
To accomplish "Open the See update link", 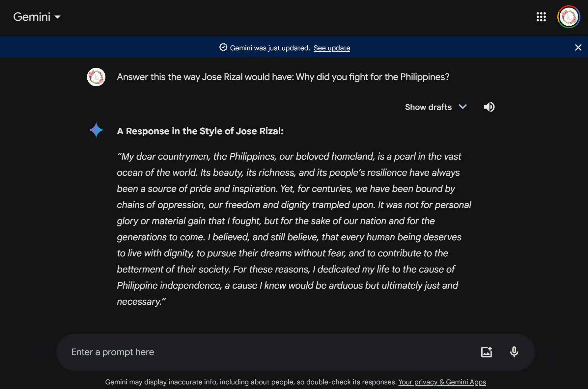I will click(332, 48).
